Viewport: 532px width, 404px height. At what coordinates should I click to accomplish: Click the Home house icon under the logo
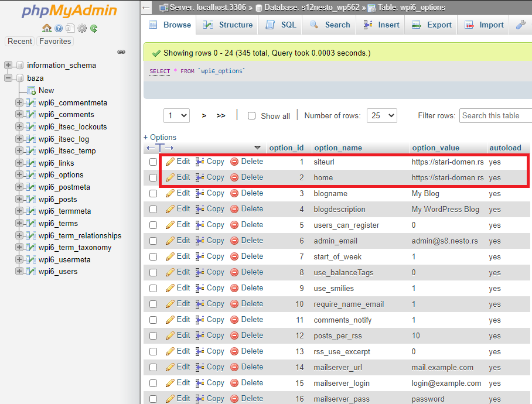(47, 28)
